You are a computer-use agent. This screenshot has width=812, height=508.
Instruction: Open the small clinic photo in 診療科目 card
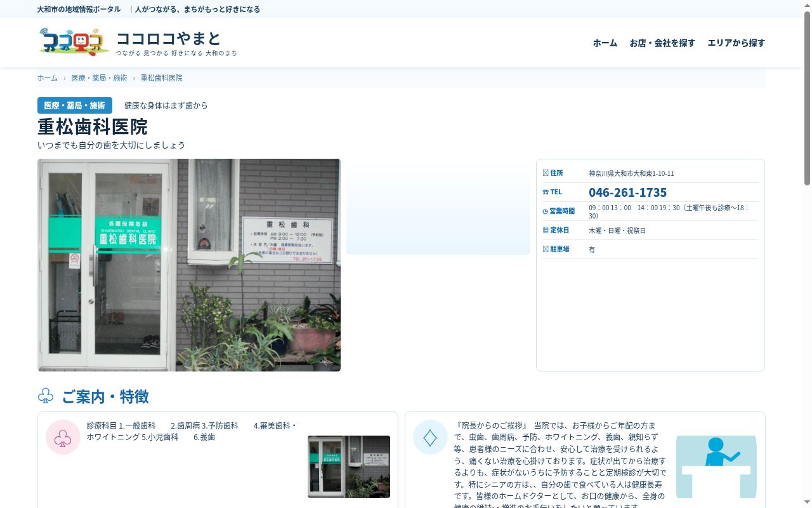click(349, 467)
